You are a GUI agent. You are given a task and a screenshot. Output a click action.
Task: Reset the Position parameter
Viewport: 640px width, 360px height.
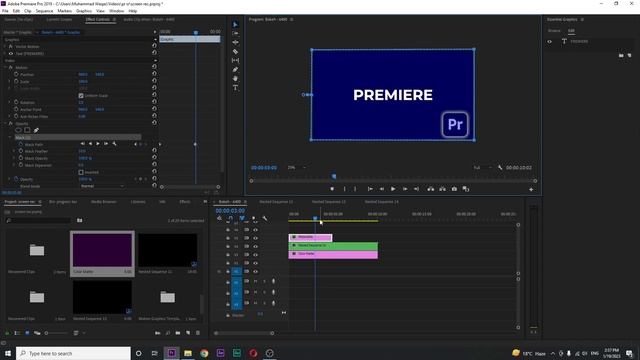[154, 74]
